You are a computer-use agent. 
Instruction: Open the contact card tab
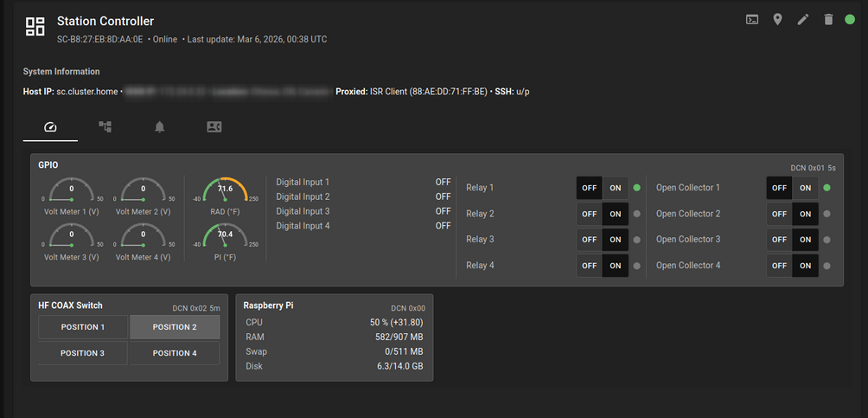[214, 127]
